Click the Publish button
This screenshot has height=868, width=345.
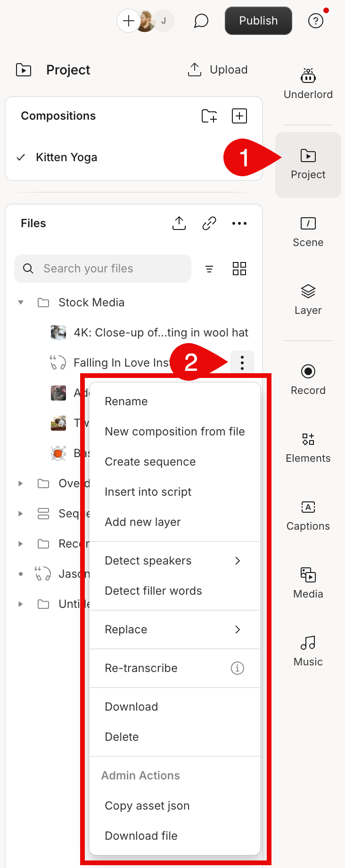258,21
